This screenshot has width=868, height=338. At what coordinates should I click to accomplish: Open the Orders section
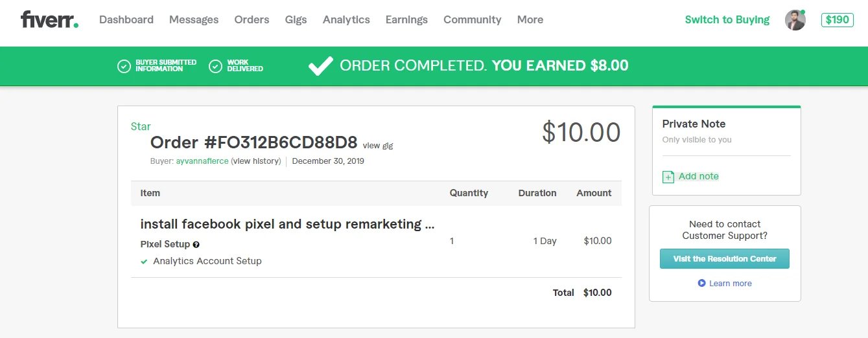pyautogui.click(x=252, y=19)
